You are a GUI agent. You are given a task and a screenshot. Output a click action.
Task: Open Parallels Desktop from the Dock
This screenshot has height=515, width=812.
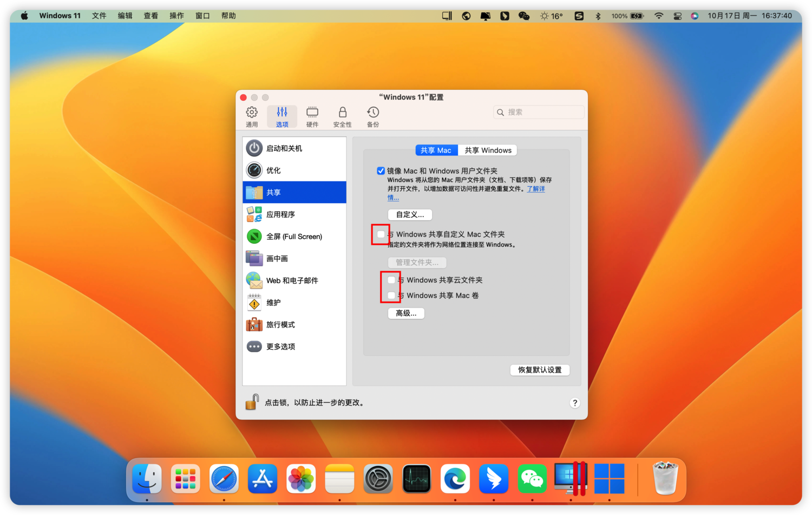point(571,479)
